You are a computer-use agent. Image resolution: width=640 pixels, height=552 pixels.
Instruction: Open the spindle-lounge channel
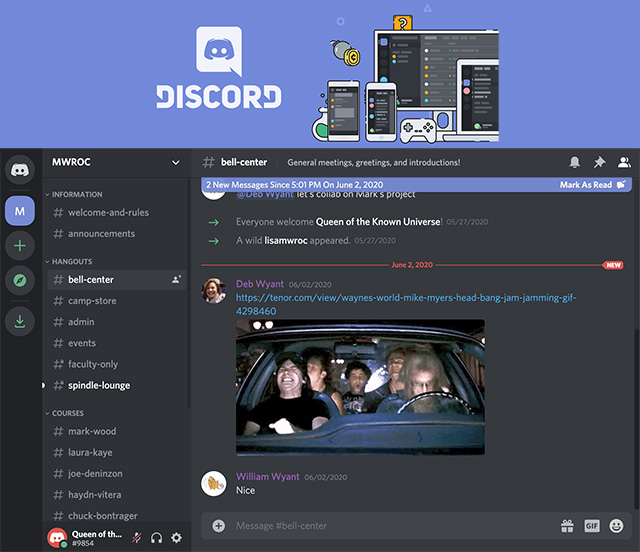click(x=117, y=385)
